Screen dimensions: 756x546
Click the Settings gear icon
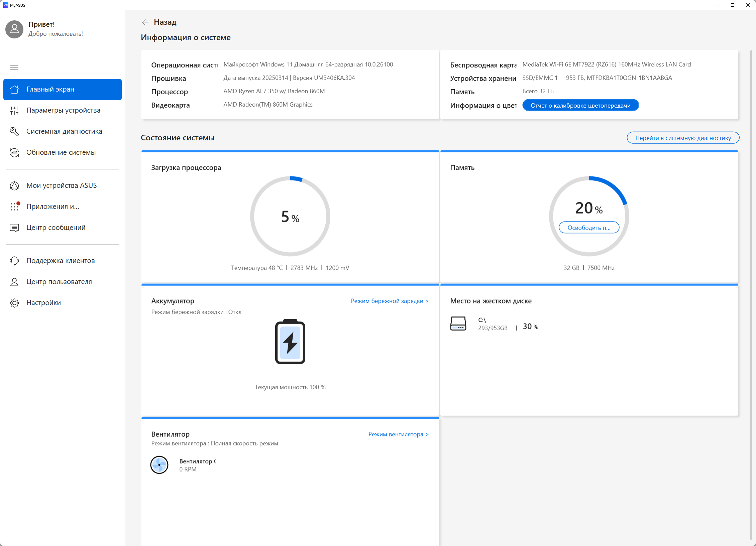coord(14,303)
